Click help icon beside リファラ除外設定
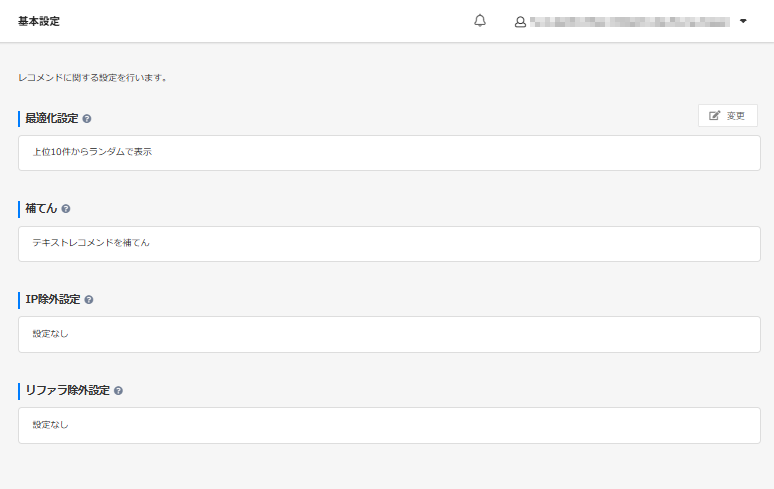 coord(118,390)
